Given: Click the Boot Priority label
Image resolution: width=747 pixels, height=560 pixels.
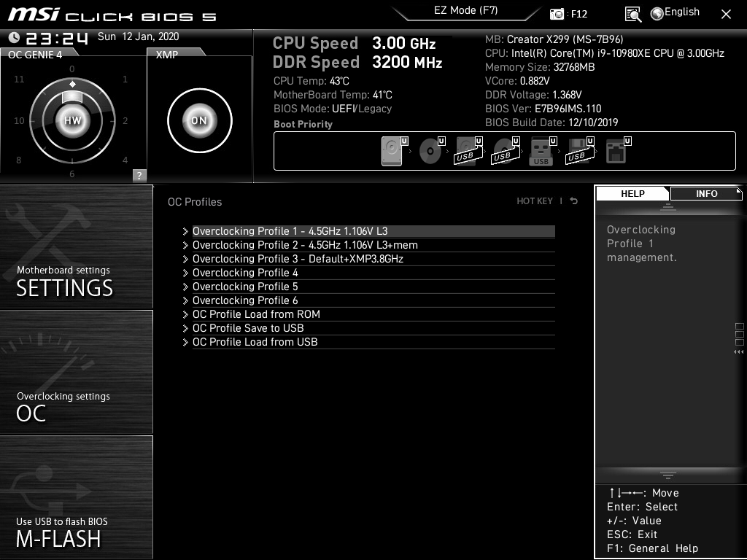Looking at the screenshot, I should click(x=303, y=124).
